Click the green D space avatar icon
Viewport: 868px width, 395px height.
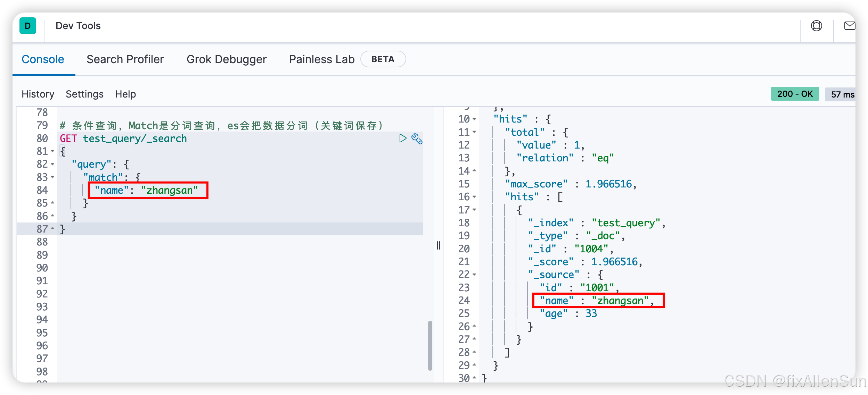pos(28,26)
